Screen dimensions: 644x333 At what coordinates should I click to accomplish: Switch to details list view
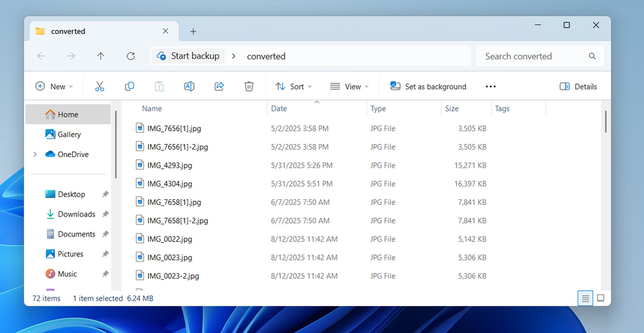pyautogui.click(x=585, y=298)
